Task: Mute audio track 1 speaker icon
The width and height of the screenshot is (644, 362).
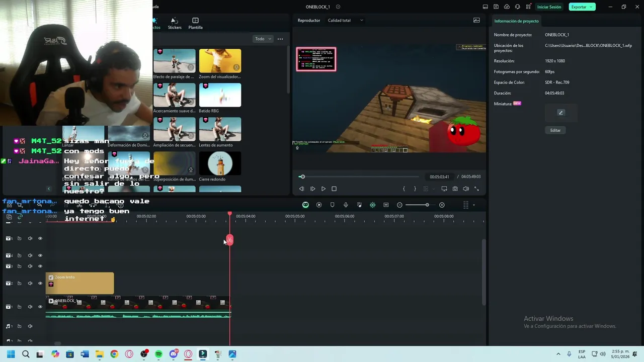Action: click(x=30, y=326)
